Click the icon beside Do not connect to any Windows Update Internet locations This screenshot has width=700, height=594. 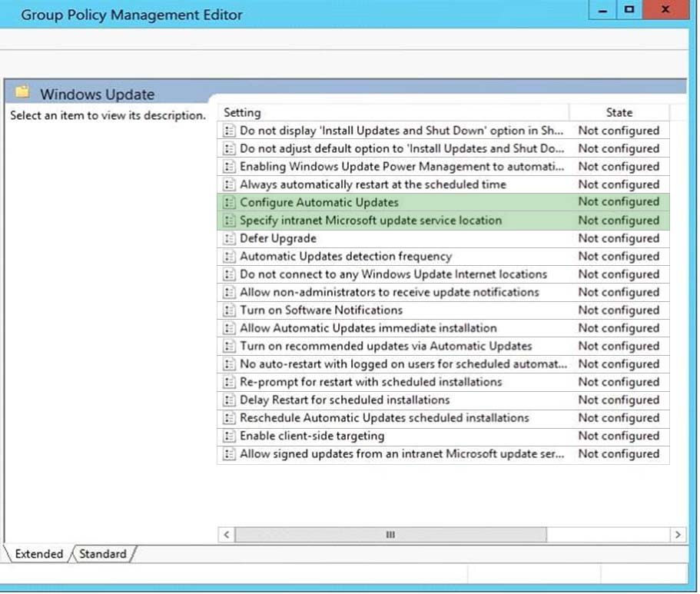[x=229, y=274]
